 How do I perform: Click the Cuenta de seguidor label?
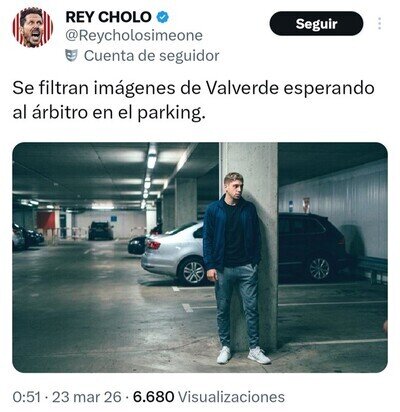(x=152, y=56)
